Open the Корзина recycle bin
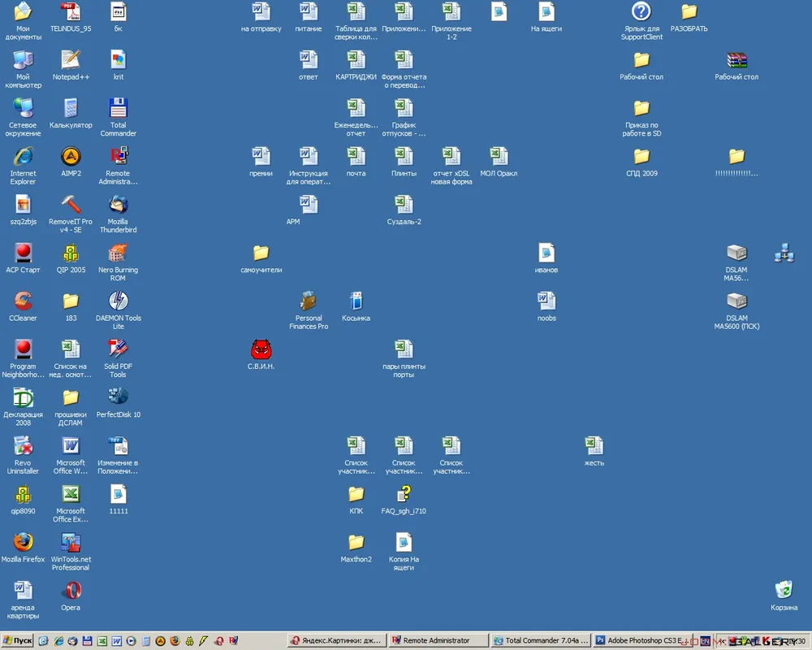This screenshot has height=650, width=812. (784, 591)
